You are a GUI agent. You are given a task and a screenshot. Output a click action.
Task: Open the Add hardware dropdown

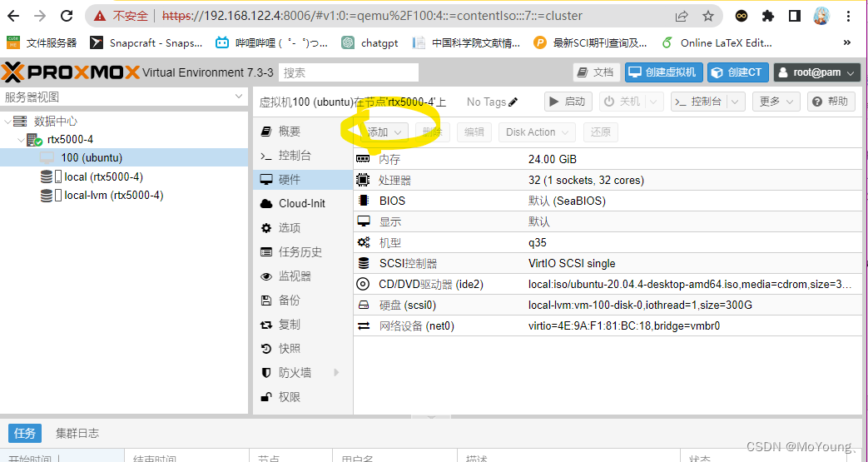(x=384, y=132)
